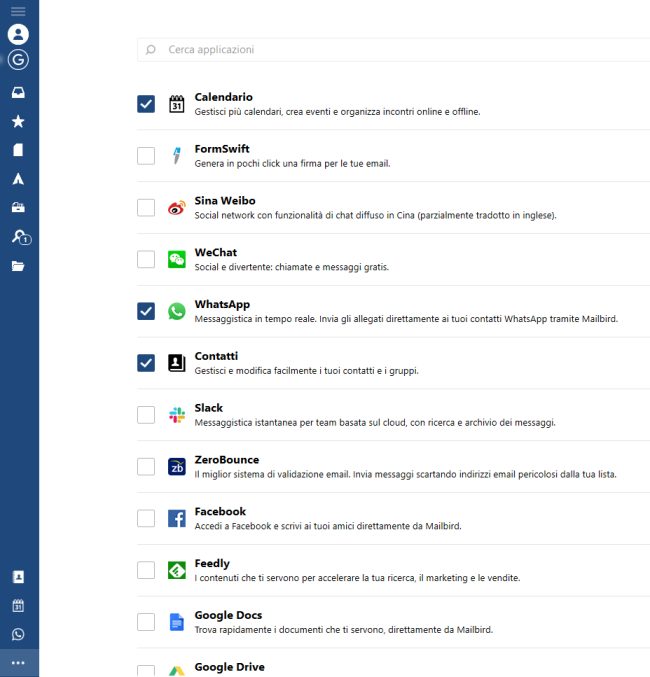Select the 'WeChat' title text

[216, 253]
